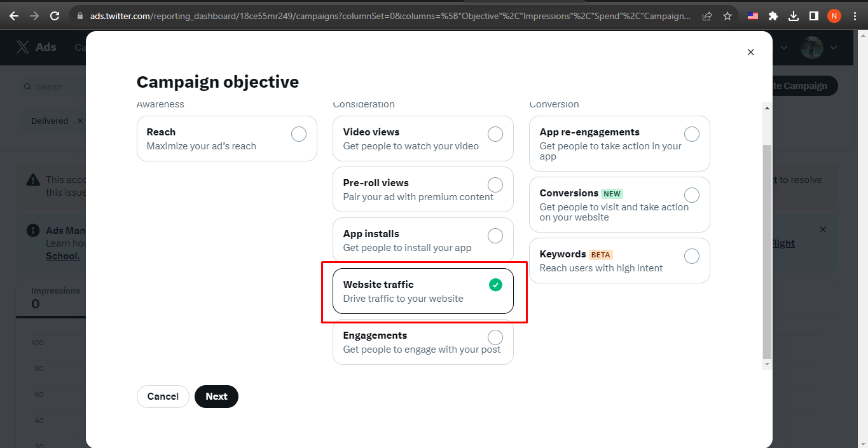Open the browser extensions puzzle icon
Image resolution: width=868 pixels, height=448 pixels.
(x=773, y=16)
